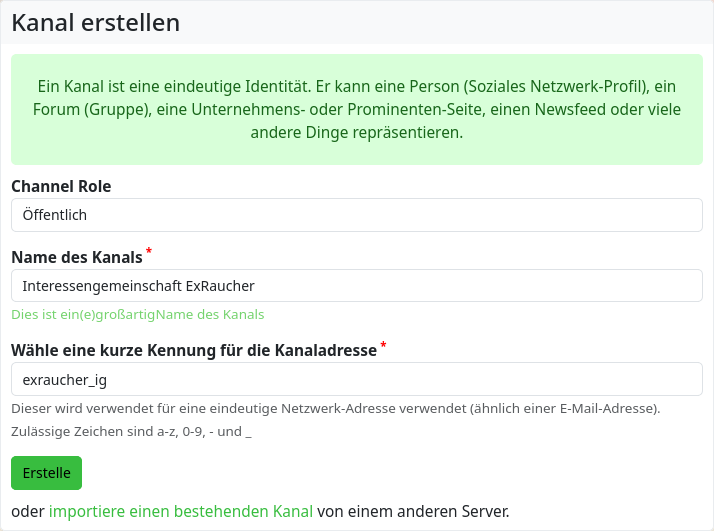Click the green name validation message
Image resolution: width=714 pixels, height=531 pixels.
pyautogui.click(x=137, y=314)
